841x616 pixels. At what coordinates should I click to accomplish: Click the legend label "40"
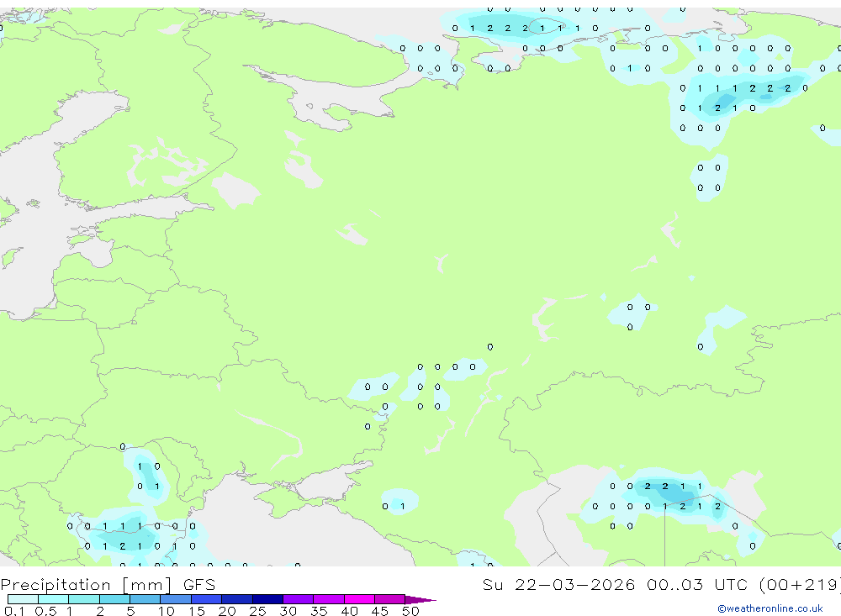pyautogui.click(x=349, y=611)
